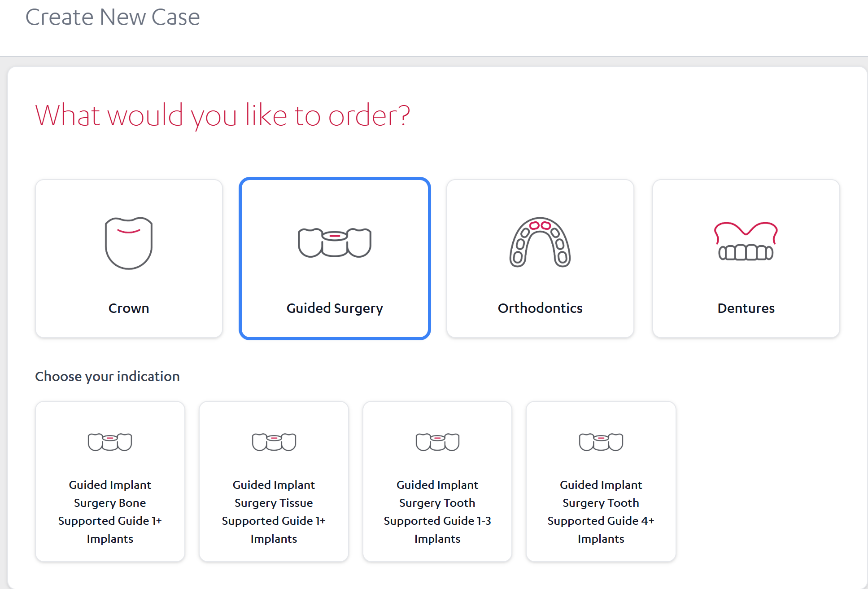Image resolution: width=868 pixels, height=589 pixels.
Task: Click the 'Choose your indication' label
Action: (x=107, y=376)
